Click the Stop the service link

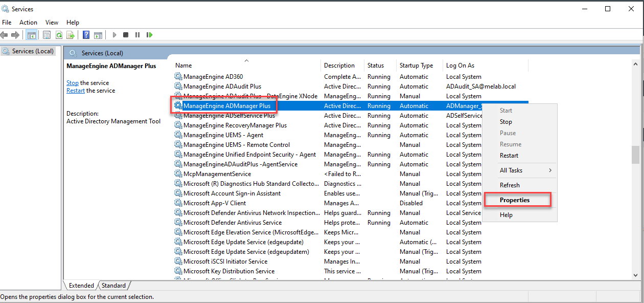pyautogui.click(x=73, y=83)
